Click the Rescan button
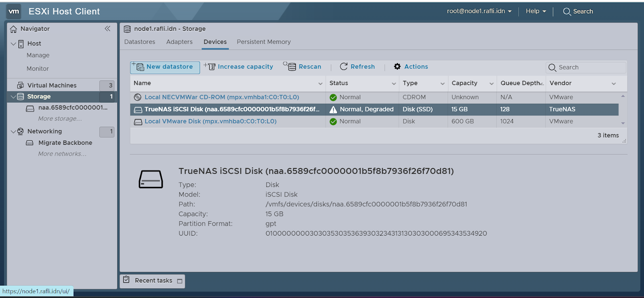The height and width of the screenshot is (298, 644). pyautogui.click(x=302, y=67)
